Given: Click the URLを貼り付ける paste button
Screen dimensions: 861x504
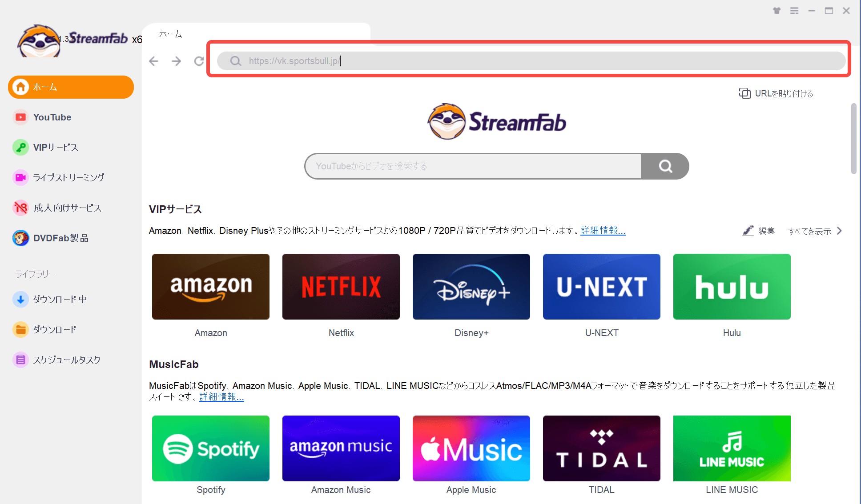Looking at the screenshot, I should pos(776,93).
